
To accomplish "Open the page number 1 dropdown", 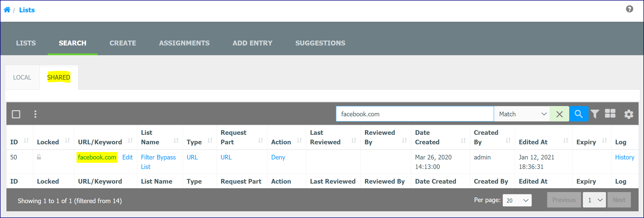I will (594, 200).
